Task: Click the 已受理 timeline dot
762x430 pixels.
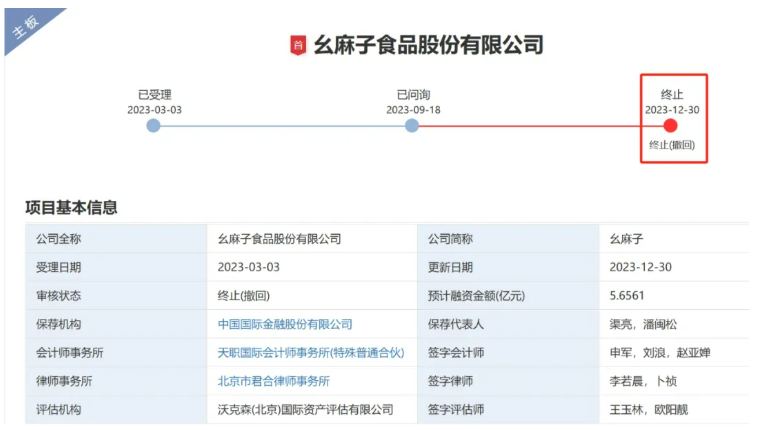Action: click(153, 126)
